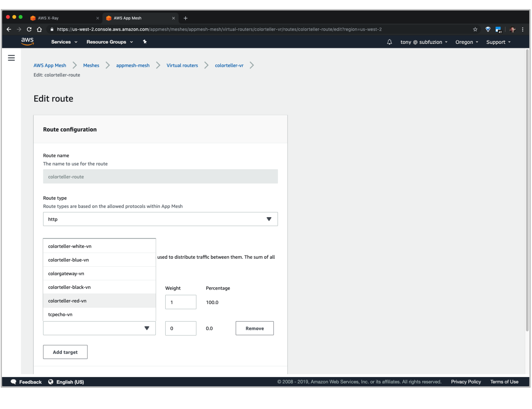Close the AWS X-Ray tab
Image resolution: width=532 pixels, height=409 pixels.
point(97,18)
